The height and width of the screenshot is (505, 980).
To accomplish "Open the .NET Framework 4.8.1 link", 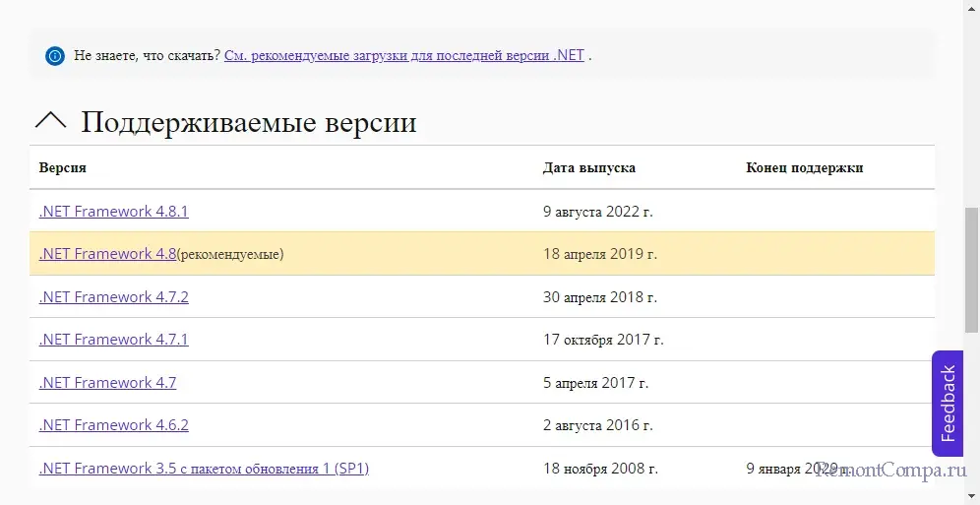I will [113, 211].
